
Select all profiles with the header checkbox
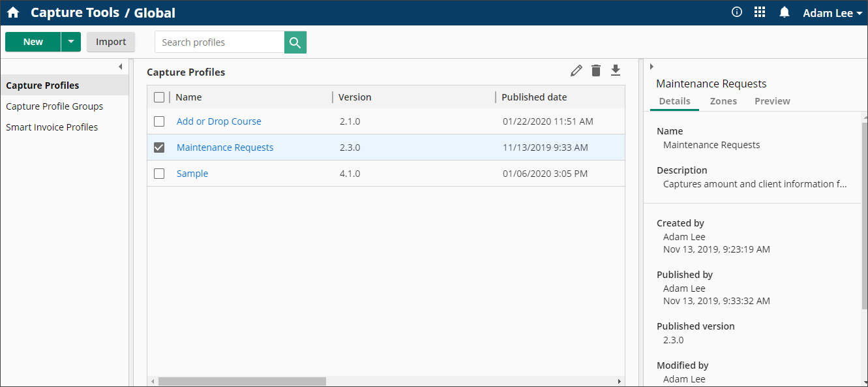[159, 97]
